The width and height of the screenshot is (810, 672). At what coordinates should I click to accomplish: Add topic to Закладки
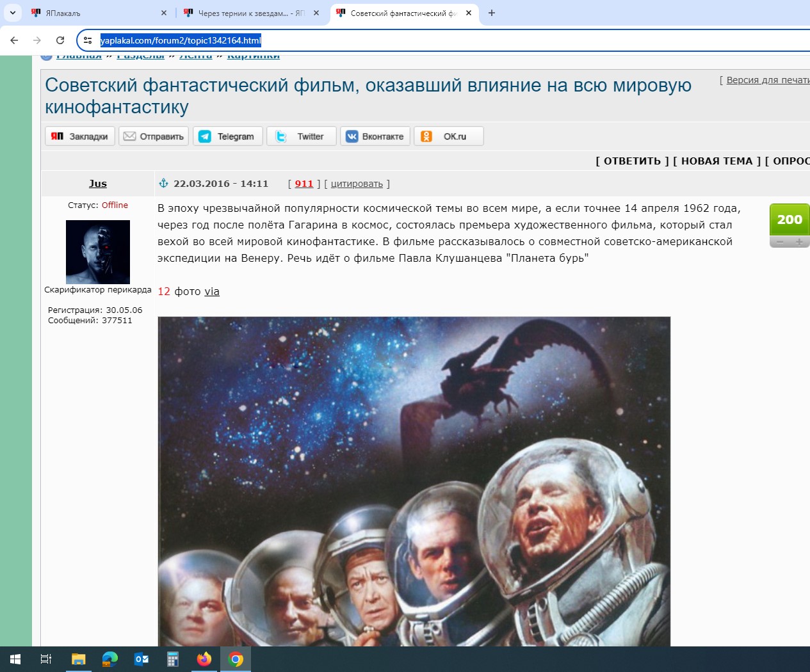(80, 136)
